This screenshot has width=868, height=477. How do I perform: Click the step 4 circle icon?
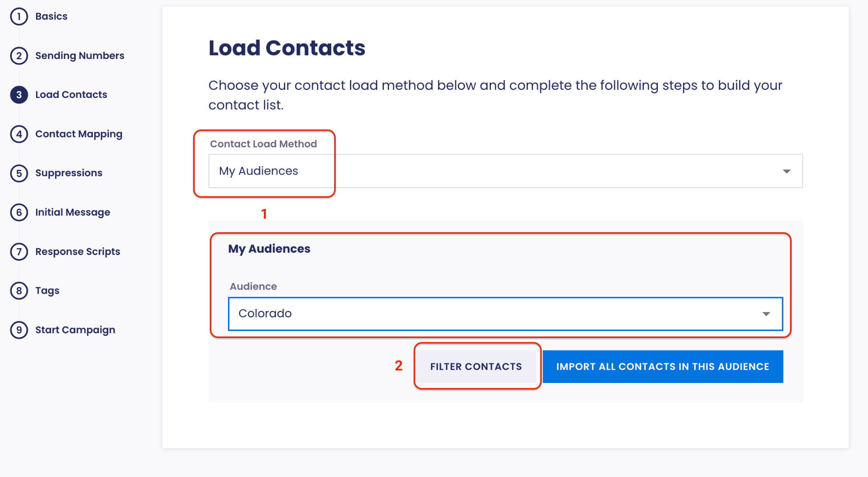[19, 134]
